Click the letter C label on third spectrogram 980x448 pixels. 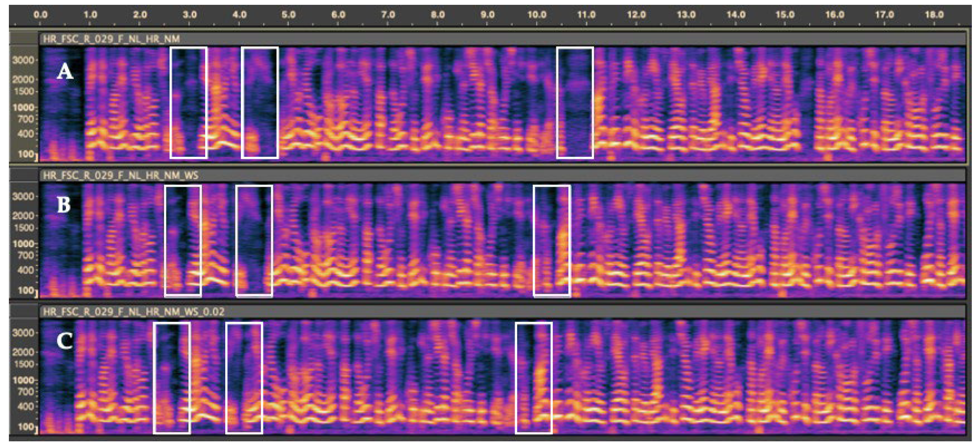pyautogui.click(x=65, y=341)
